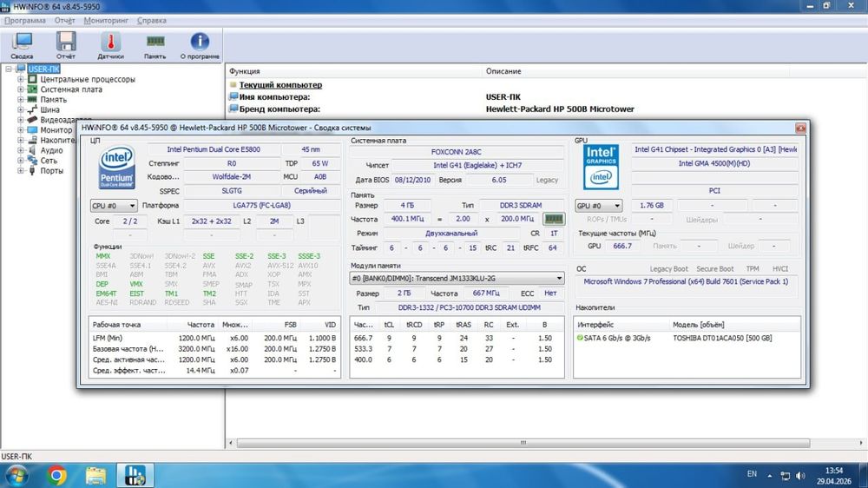Click the Intel Graphics GPU logo
This screenshot has height=488, width=868.
point(601,167)
